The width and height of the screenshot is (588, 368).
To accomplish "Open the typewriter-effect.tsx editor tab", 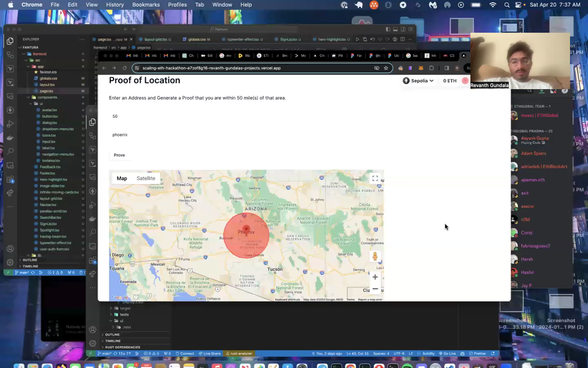I will pos(243,40).
